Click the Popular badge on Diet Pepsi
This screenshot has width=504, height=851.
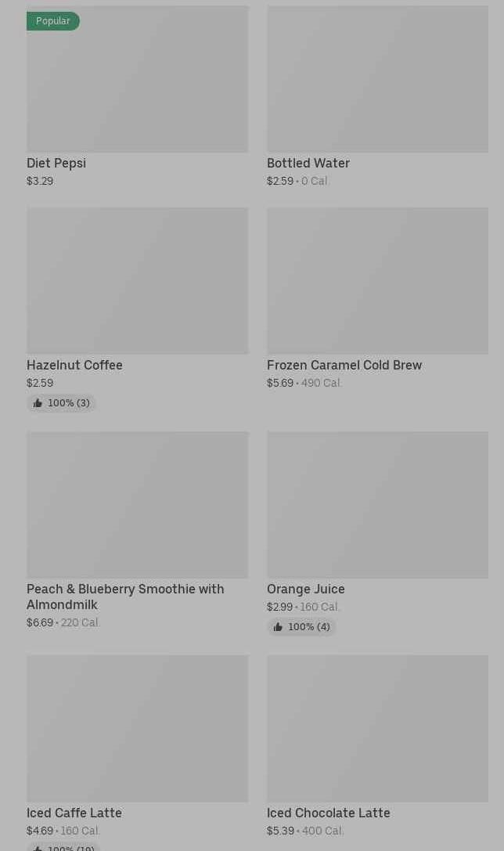53,21
